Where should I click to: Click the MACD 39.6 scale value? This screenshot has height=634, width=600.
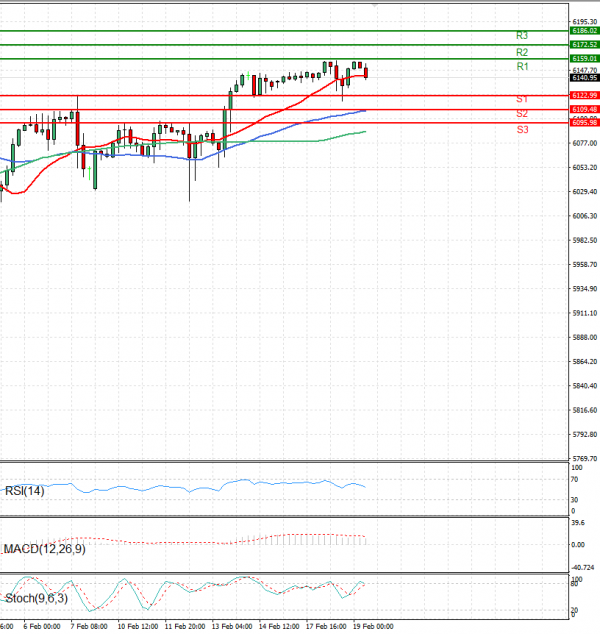point(578,523)
